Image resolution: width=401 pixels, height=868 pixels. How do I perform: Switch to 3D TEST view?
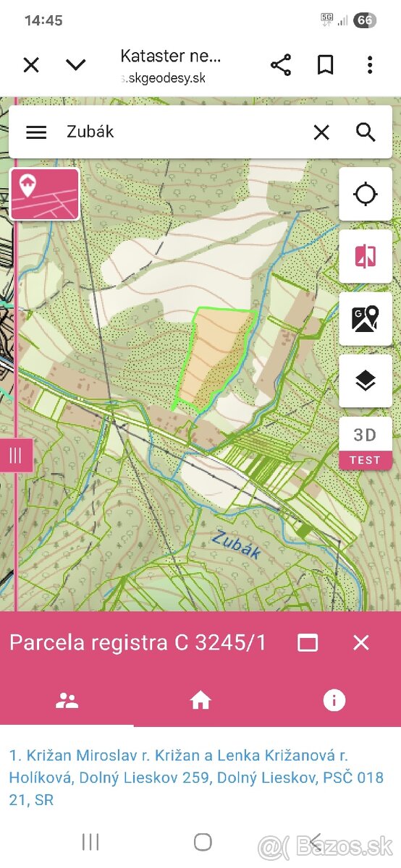point(366,443)
